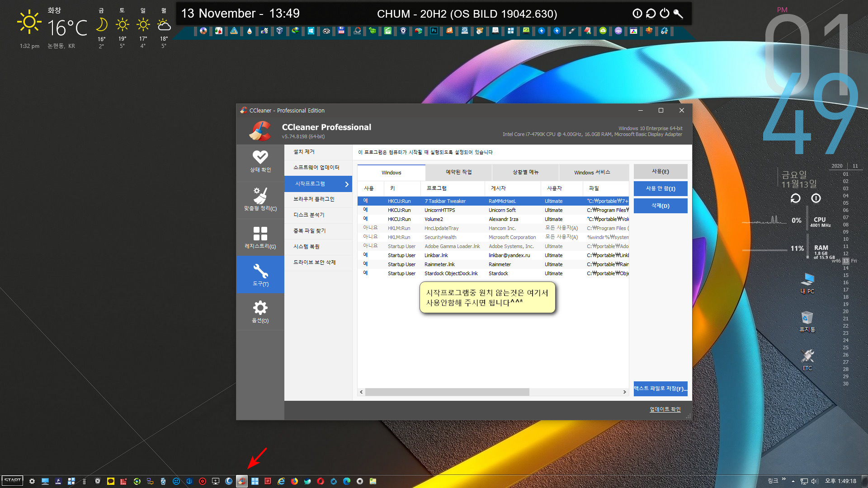Open the 시스템 복원 menu item
This screenshot has height=488, width=868.
tap(318, 247)
